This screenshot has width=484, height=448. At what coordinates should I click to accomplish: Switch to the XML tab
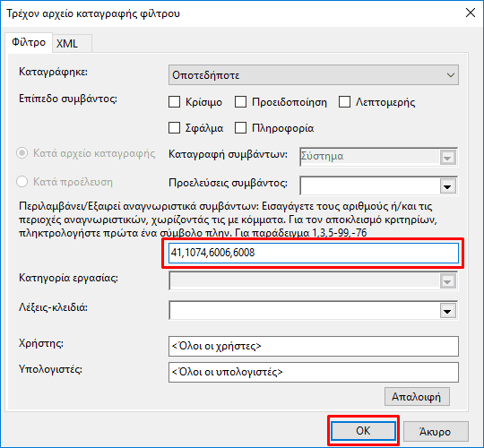pos(72,43)
